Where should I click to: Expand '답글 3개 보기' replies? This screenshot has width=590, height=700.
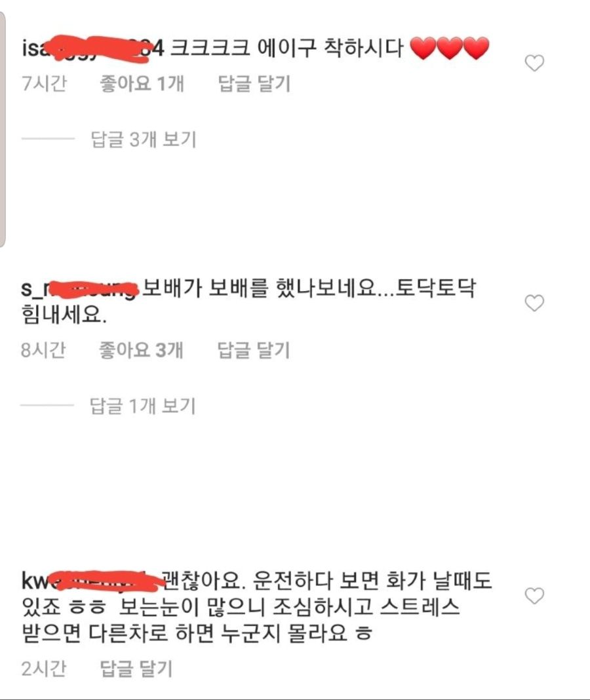coord(144,140)
